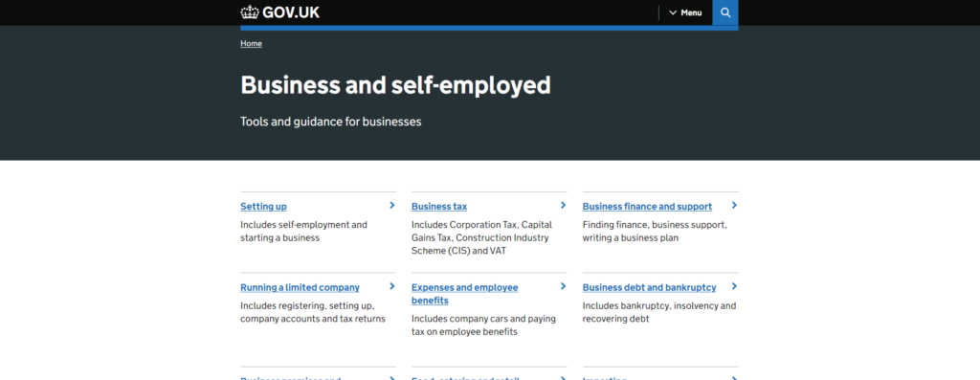Click chevron beside Business debt and bankruptcy

734,286
